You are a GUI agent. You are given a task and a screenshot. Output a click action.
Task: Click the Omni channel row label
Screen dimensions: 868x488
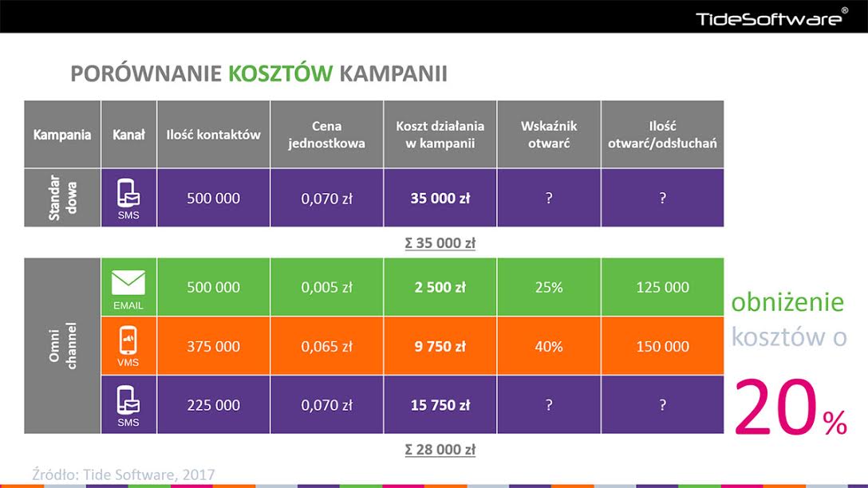(x=62, y=346)
